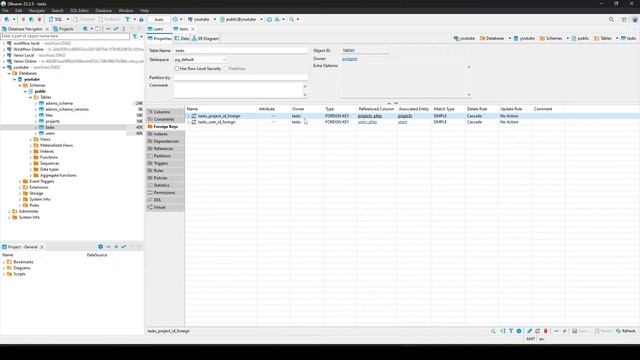This screenshot has height=360, width=640.
Task: Select the tasks table icon in tree
Action: coord(42,127)
